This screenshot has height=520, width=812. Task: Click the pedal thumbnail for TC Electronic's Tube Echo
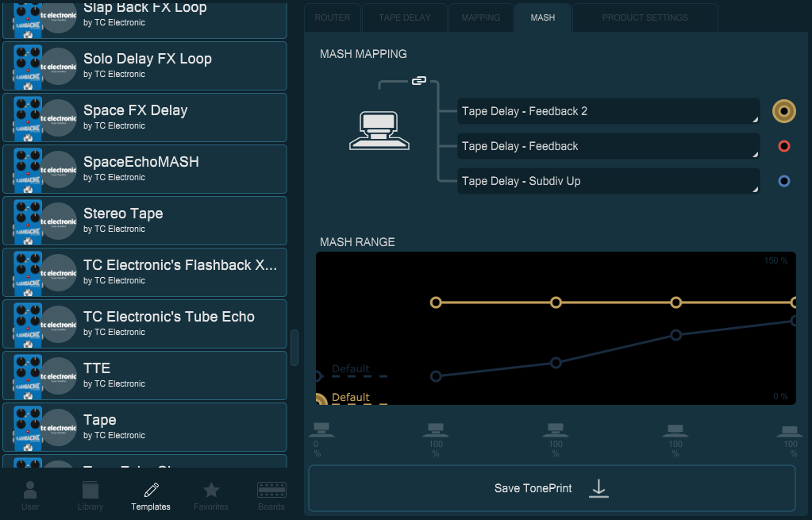point(28,324)
